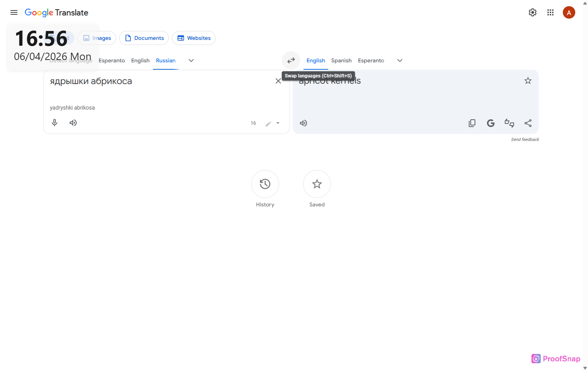Screen dimensions: 588x371
Task: Open the Google apps grid
Action: (550, 12)
